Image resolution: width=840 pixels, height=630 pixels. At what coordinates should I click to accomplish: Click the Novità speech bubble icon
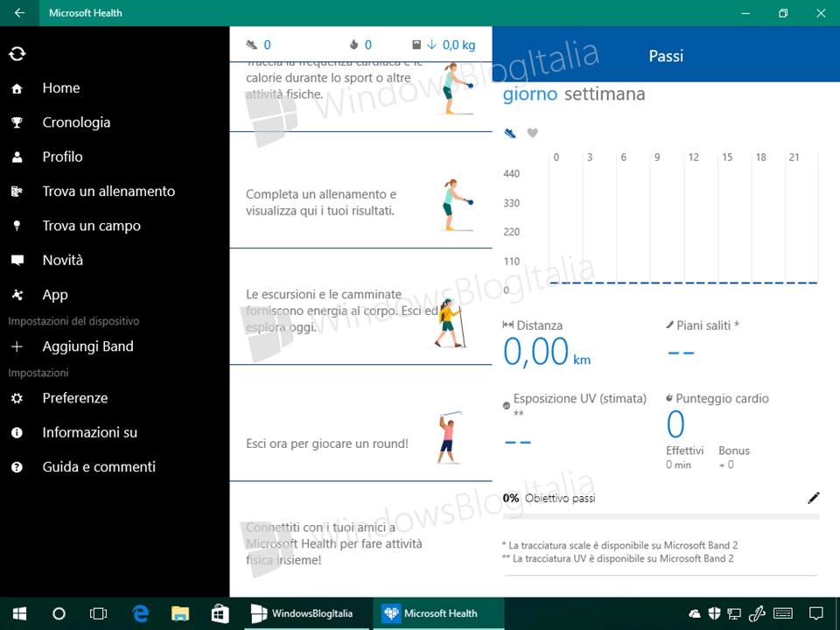point(17,261)
